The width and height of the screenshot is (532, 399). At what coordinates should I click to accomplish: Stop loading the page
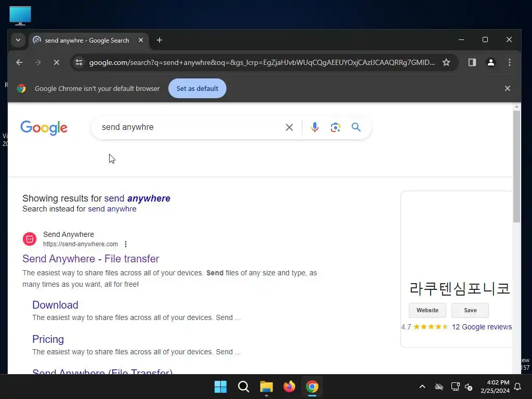[x=57, y=62]
